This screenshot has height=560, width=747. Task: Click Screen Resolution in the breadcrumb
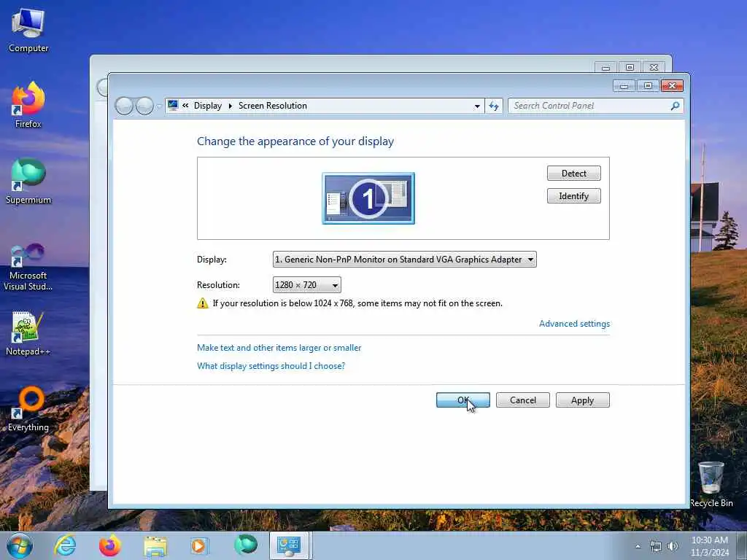pyautogui.click(x=273, y=106)
